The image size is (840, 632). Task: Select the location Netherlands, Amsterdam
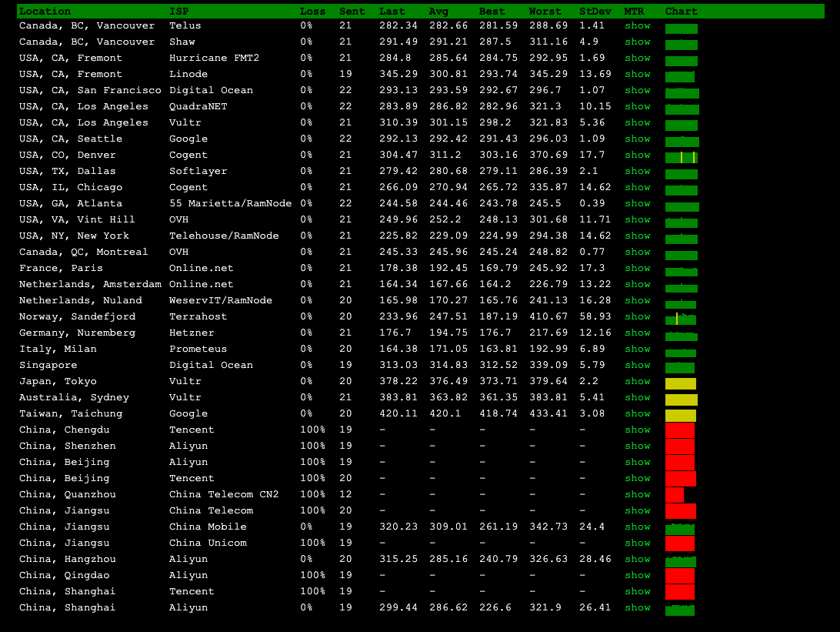coord(90,283)
